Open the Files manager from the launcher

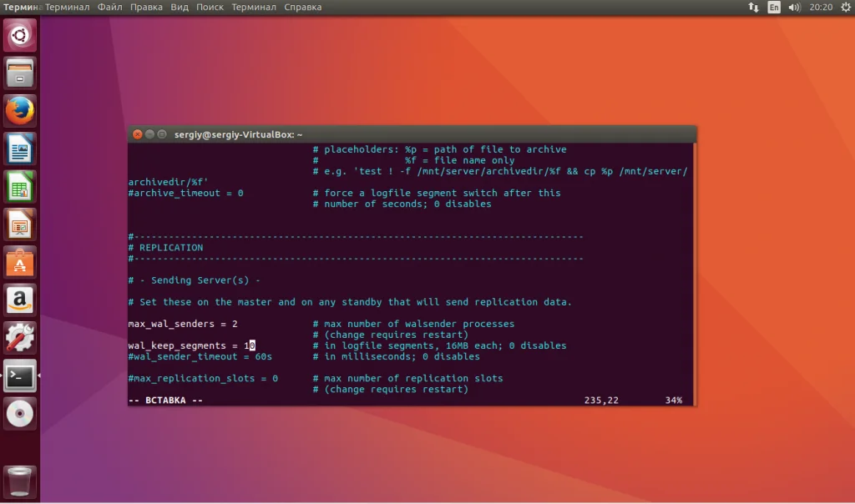click(x=20, y=73)
